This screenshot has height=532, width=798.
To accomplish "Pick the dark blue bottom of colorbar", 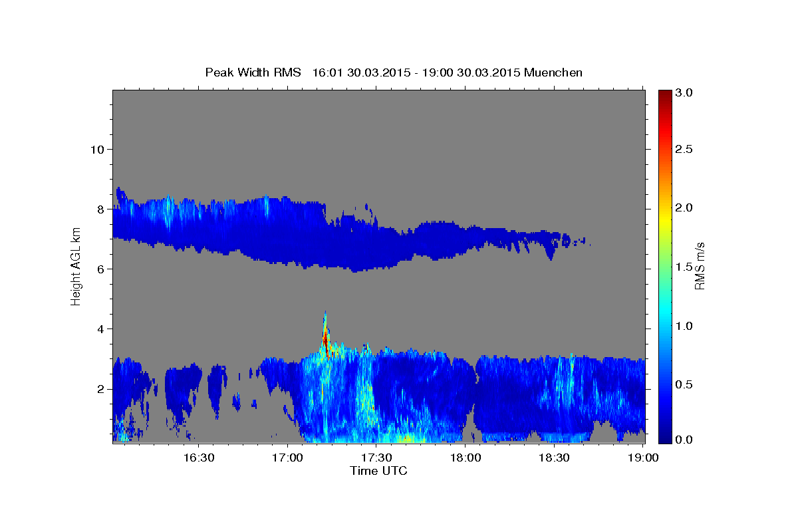I will [664, 438].
